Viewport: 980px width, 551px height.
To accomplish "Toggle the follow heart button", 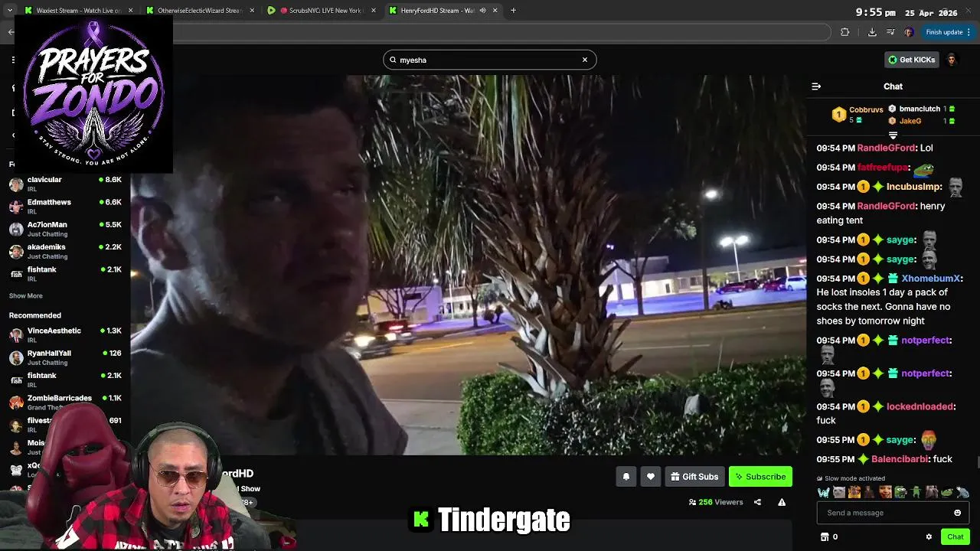I will click(x=651, y=477).
